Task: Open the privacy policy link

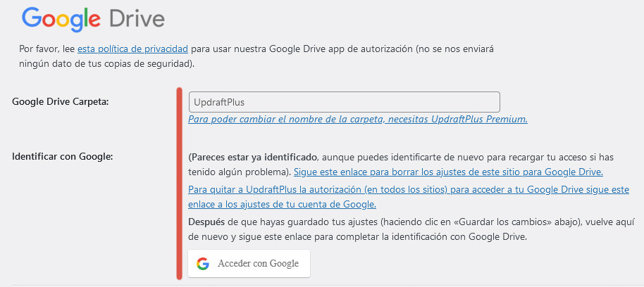Action: 132,50
